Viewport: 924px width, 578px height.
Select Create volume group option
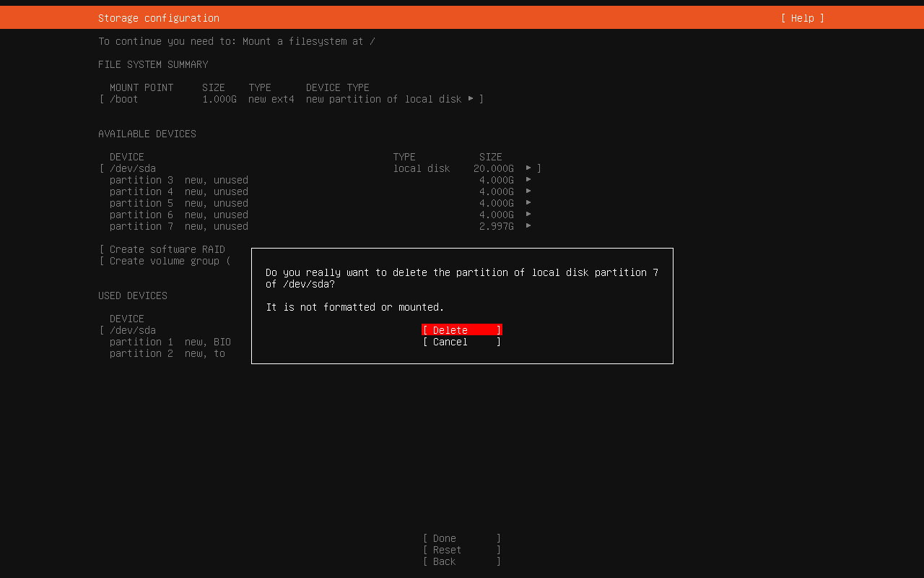pos(170,261)
